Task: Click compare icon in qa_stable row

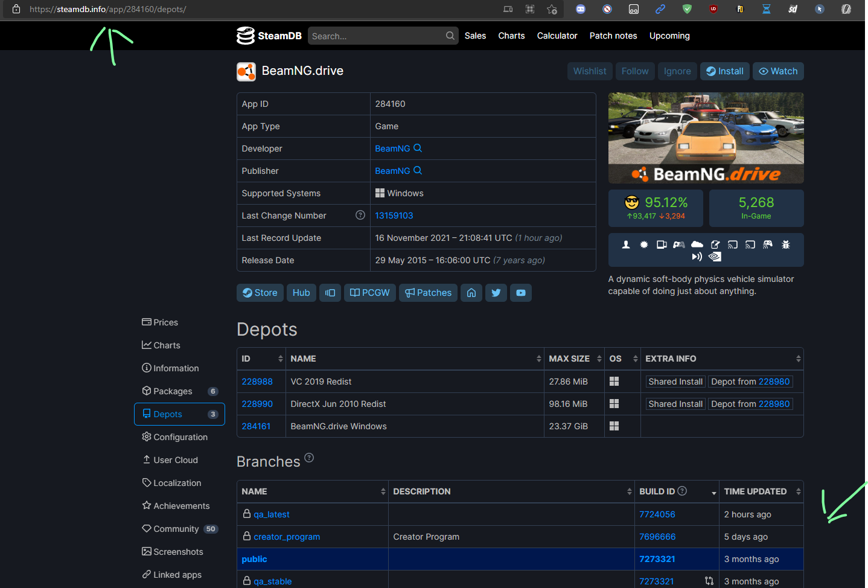Action: click(x=709, y=581)
